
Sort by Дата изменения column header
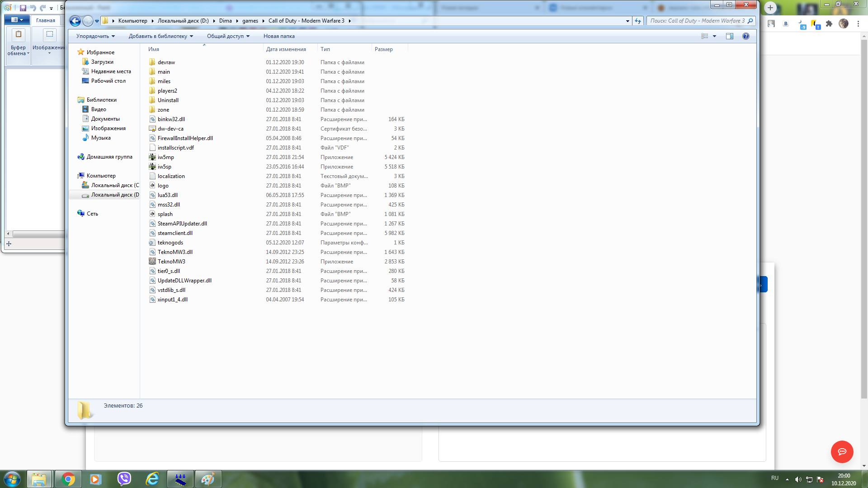point(290,49)
